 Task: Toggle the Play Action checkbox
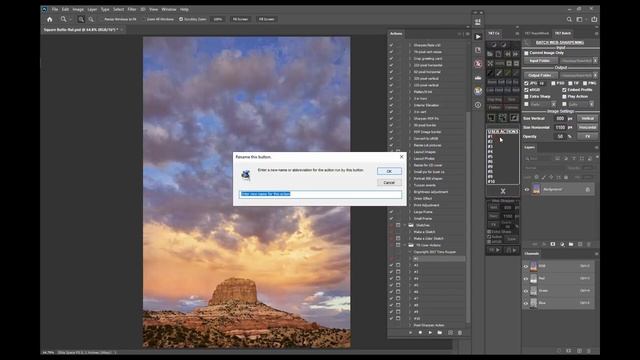click(564, 97)
